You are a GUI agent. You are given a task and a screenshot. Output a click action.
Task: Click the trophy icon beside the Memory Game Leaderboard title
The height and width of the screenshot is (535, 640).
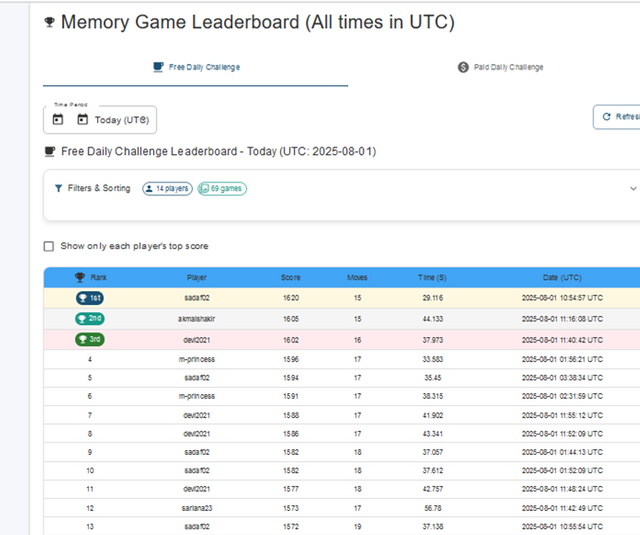click(49, 22)
